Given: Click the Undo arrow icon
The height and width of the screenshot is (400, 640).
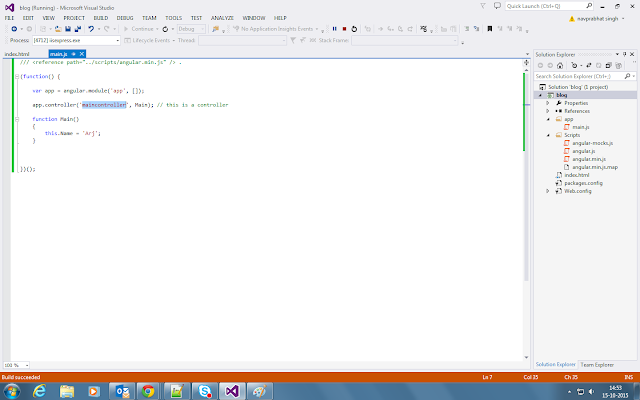Looking at the screenshot, I should pos(91,29).
